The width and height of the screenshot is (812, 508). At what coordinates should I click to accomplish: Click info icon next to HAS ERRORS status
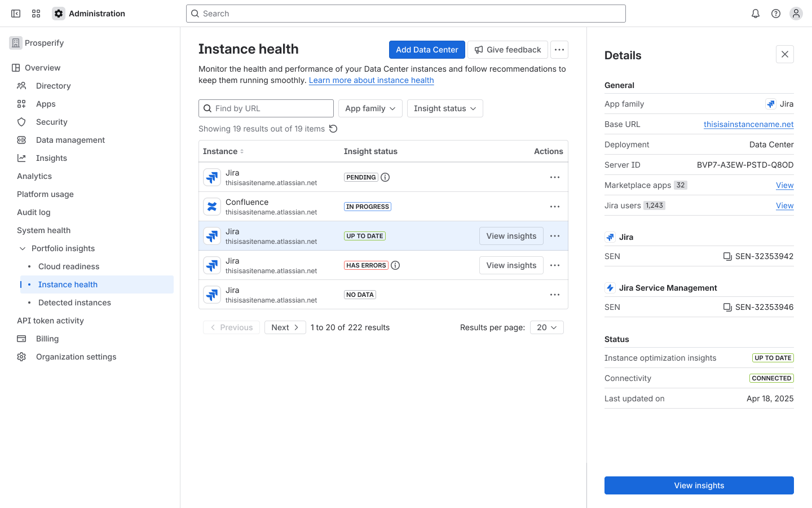click(x=395, y=265)
